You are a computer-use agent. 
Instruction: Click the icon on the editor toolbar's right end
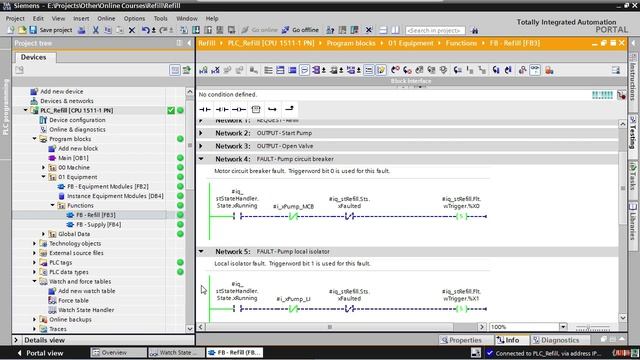point(616,70)
